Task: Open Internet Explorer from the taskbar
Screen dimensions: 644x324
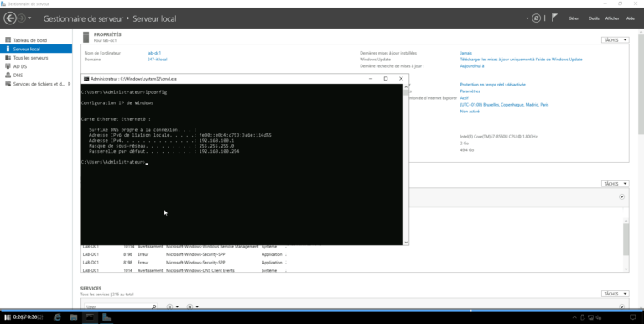Action: [58, 317]
